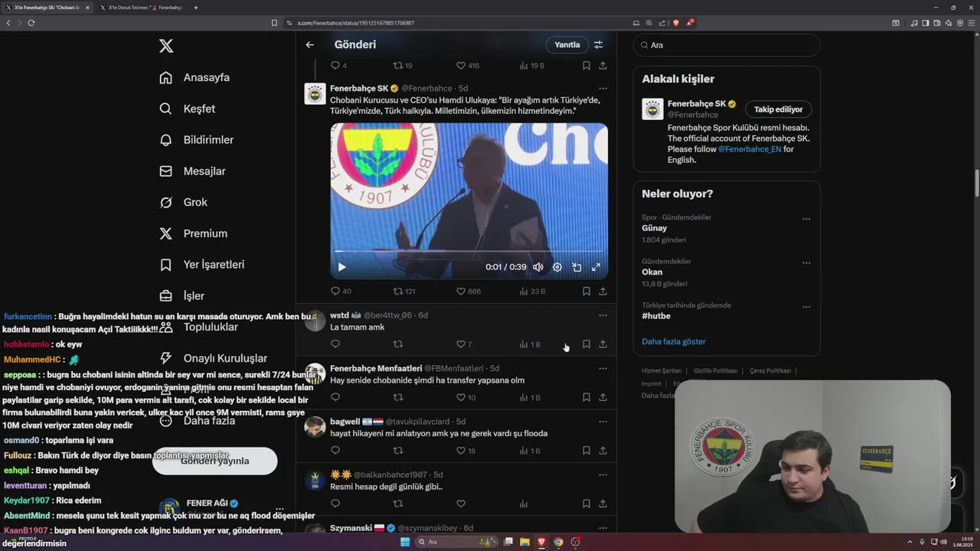Open reply sorting filter icon beside Yanıtla
Screen dimensions: 980x551
(599, 44)
